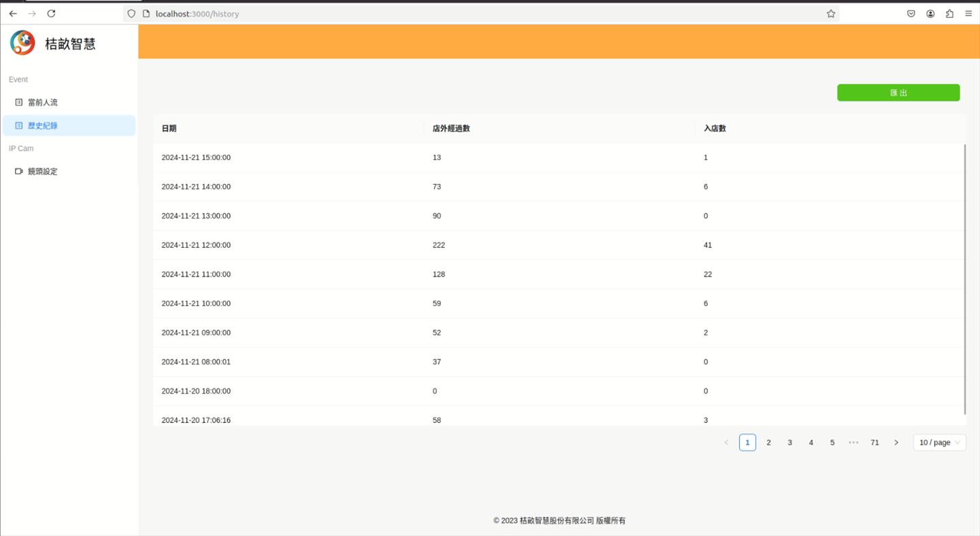The image size is (980, 536).
Task: Reload the page with the refresh icon
Action: [x=51, y=14]
